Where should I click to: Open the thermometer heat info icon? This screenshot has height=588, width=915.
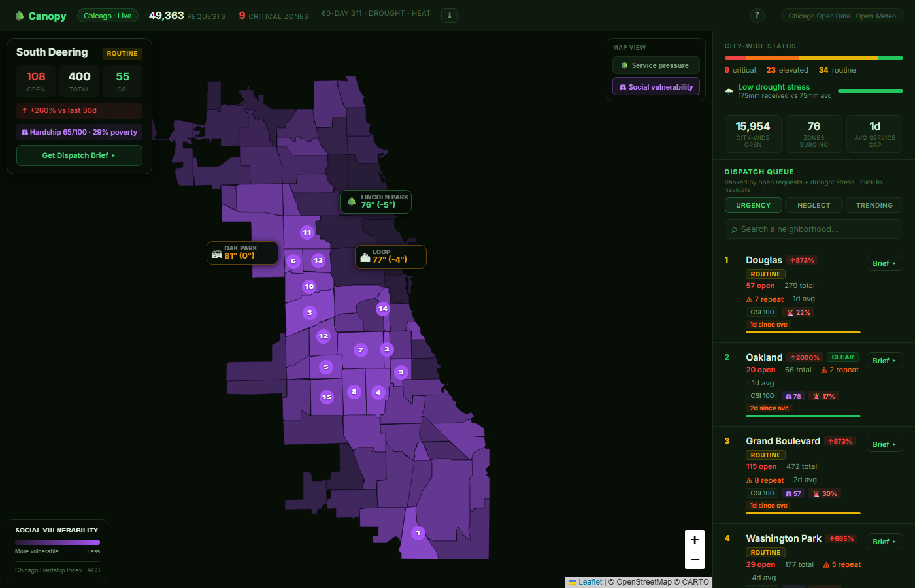pos(450,16)
